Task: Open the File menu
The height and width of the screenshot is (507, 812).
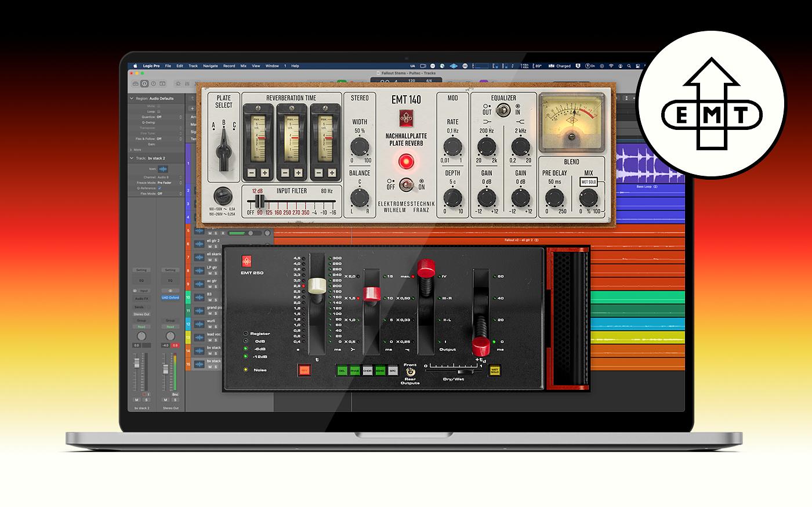Action: [x=168, y=66]
